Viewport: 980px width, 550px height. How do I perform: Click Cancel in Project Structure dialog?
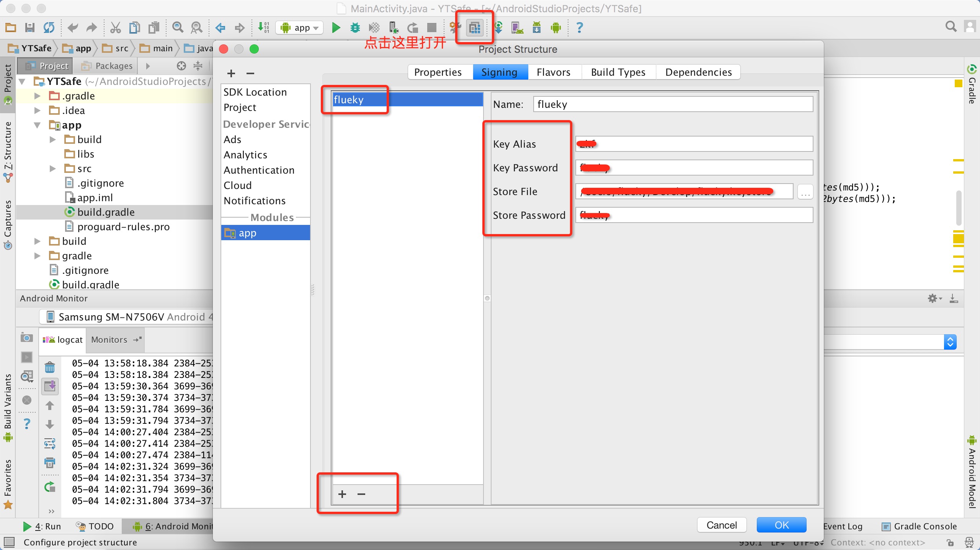pyautogui.click(x=722, y=525)
